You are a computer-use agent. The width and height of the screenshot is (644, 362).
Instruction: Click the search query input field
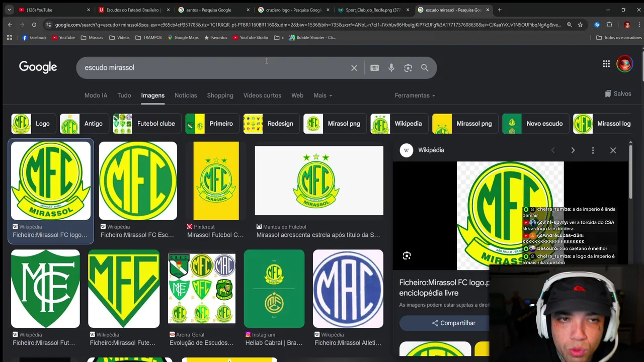coord(214,68)
